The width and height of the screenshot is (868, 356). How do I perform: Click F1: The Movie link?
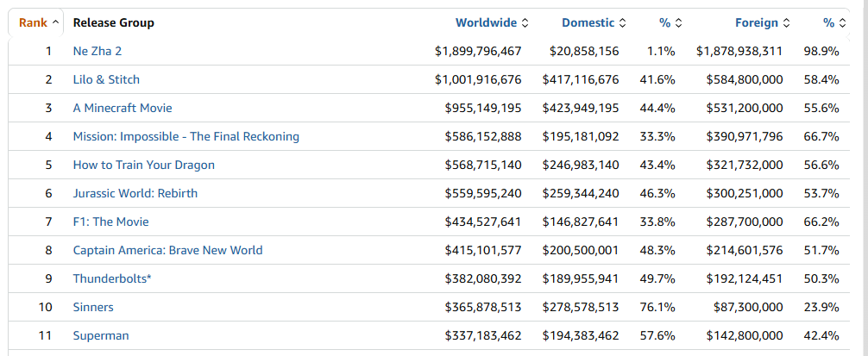[x=110, y=222]
